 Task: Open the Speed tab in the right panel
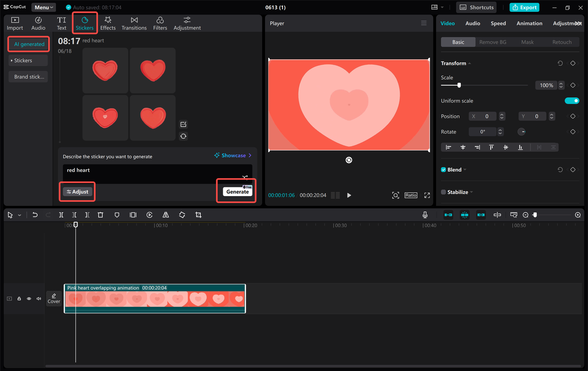(498, 23)
